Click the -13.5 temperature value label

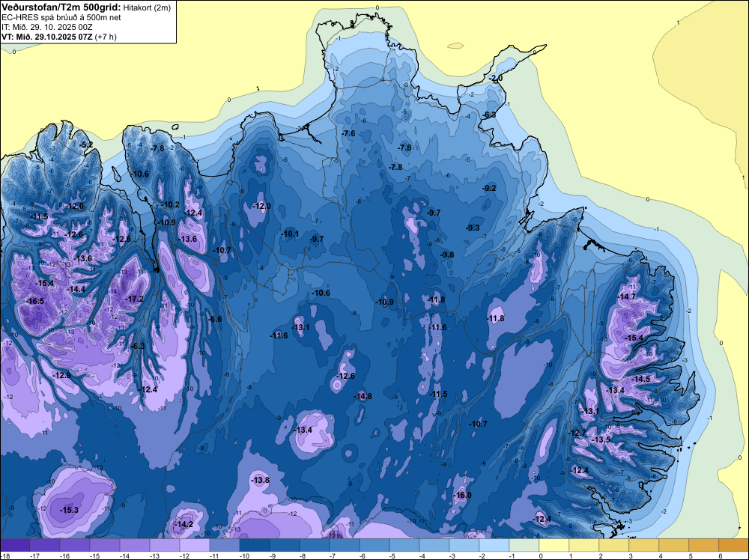pyautogui.click(x=601, y=439)
